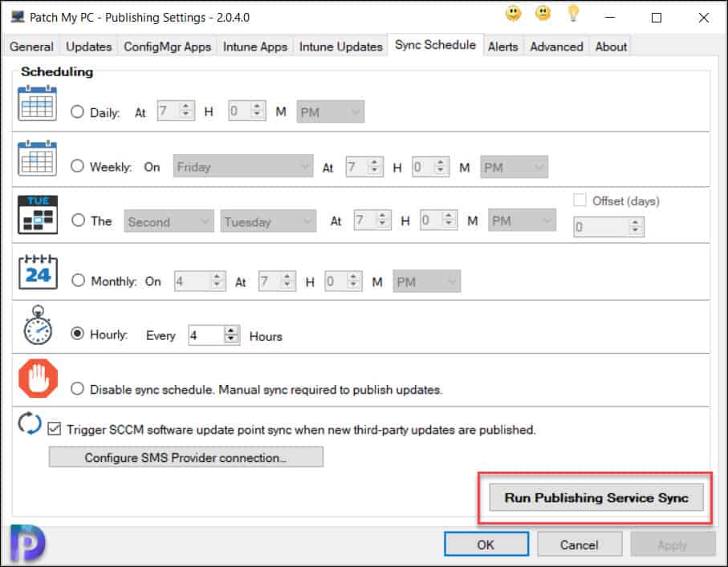This screenshot has width=728, height=567.
Task: Click the weekly calendar icon
Action: pos(37,158)
